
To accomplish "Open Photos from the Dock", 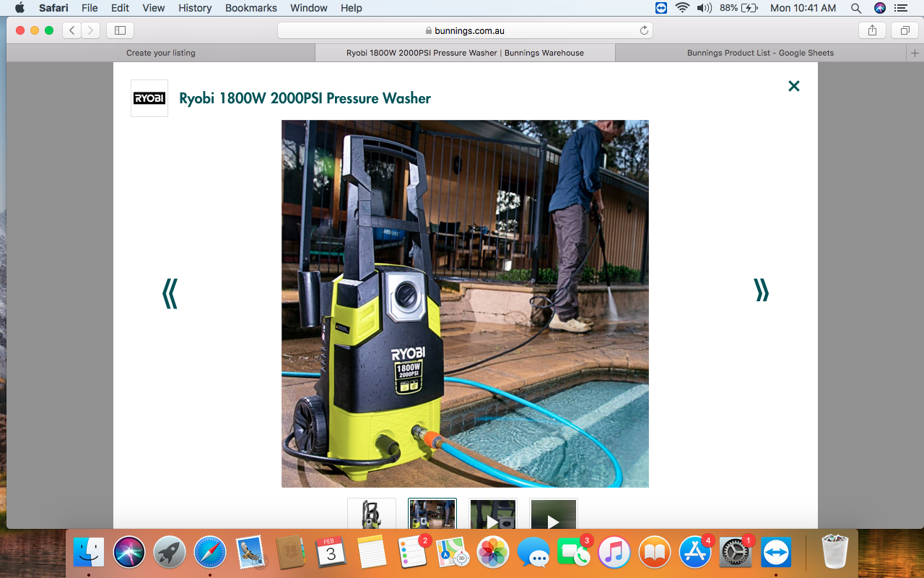I will pyautogui.click(x=493, y=553).
